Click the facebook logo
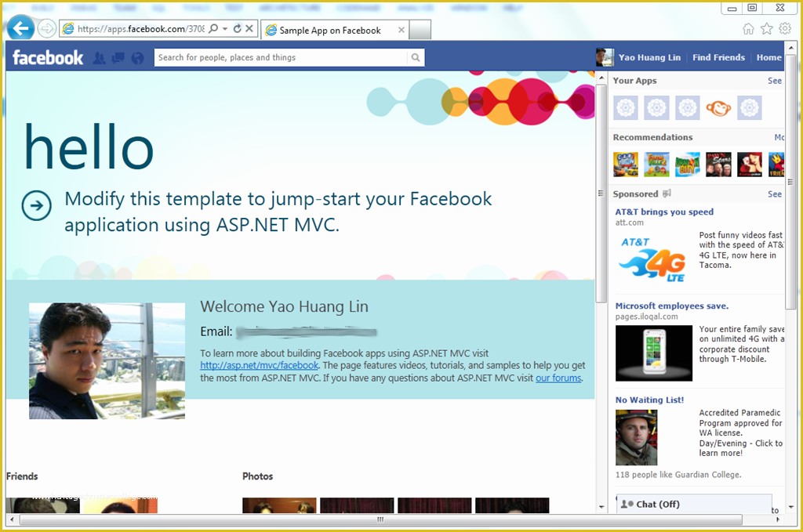803x532 pixels. point(48,57)
